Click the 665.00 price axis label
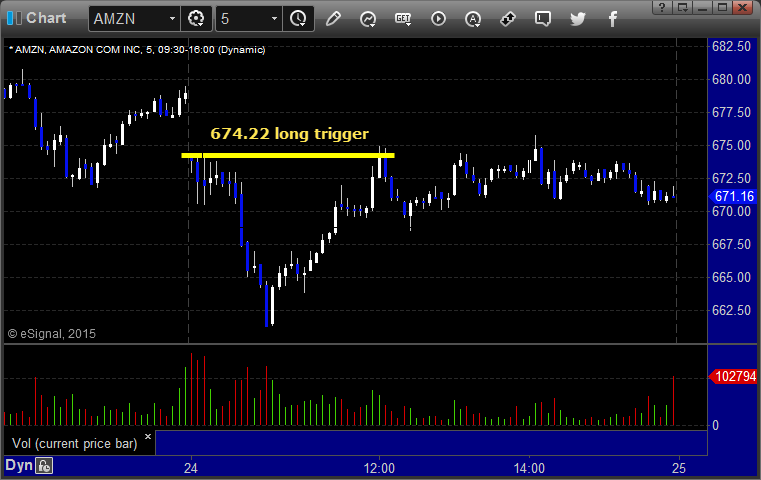The height and width of the screenshot is (480, 761). click(731, 277)
